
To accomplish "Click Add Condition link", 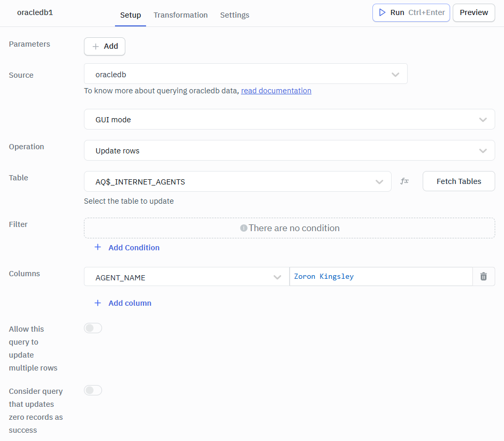I will point(127,248).
